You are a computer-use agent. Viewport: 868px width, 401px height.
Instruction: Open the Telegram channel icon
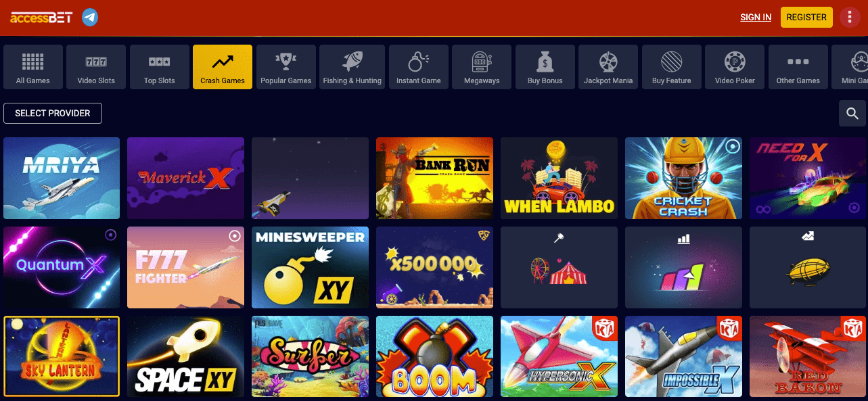click(x=90, y=18)
